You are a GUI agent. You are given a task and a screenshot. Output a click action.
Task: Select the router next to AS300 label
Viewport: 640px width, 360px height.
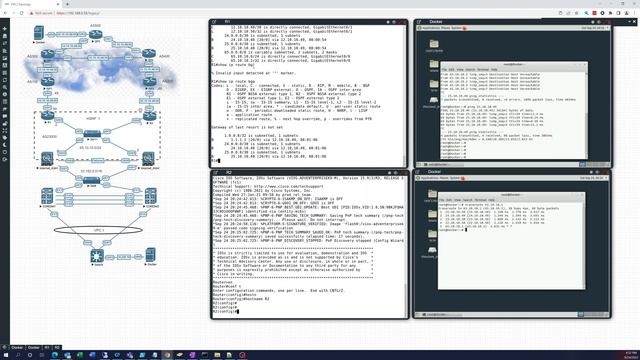point(47,54)
